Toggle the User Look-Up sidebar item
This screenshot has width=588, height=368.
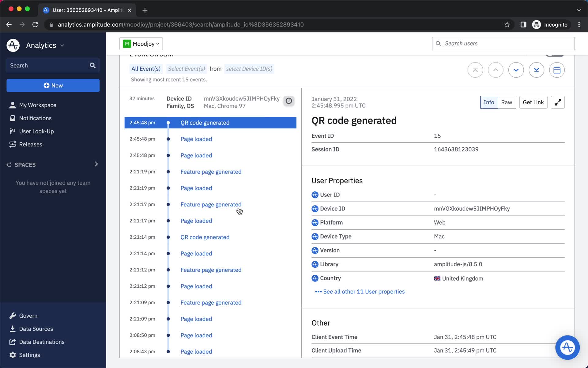click(36, 131)
